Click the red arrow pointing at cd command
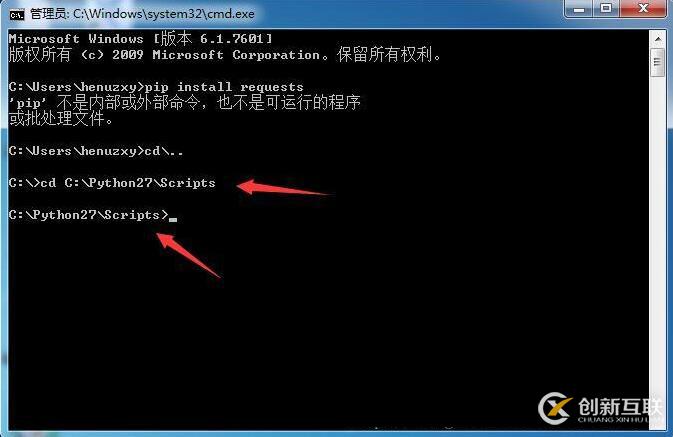The height and width of the screenshot is (437, 673). point(283,188)
